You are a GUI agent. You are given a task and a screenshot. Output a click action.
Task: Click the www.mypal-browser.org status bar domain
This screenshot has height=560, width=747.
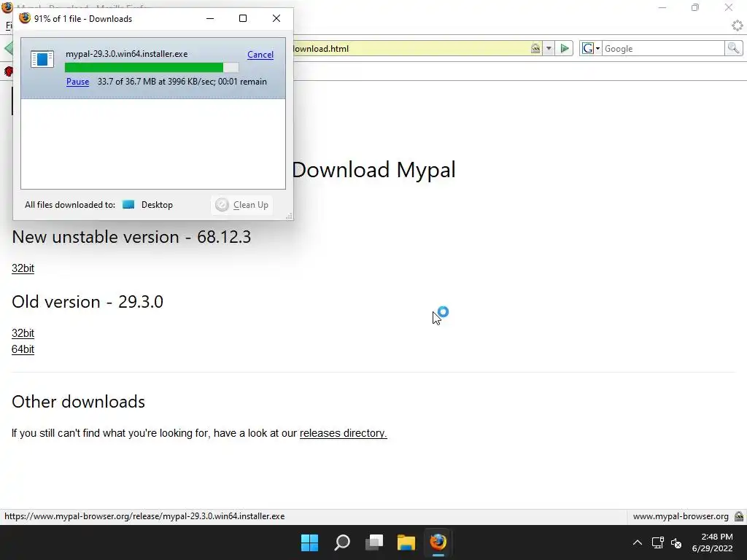pyautogui.click(x=681, y=516)
